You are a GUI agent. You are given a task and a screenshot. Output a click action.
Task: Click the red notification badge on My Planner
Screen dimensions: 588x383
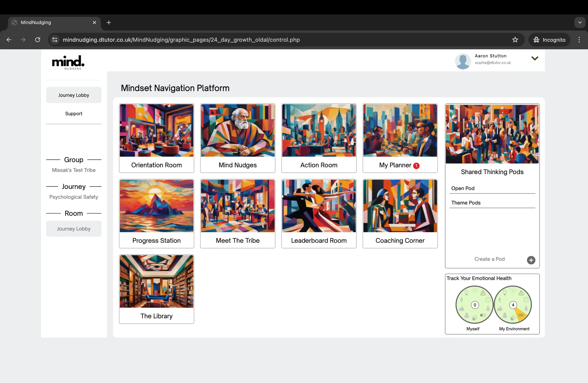coord(416,166)
